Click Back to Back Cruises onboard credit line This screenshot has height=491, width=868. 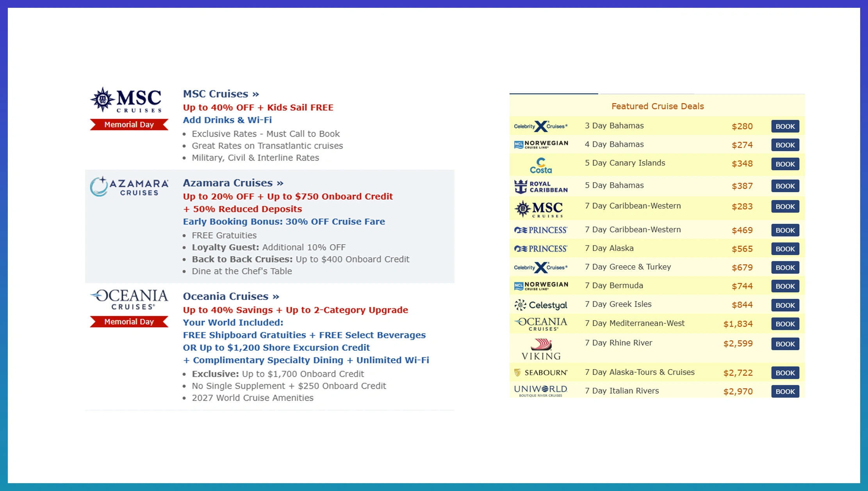tap(300, 259)
